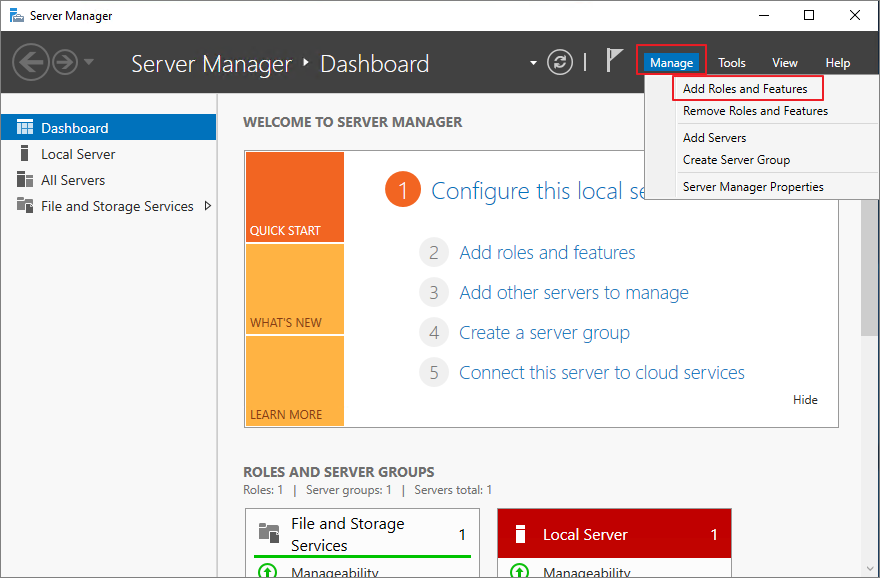The height and width of the screenshot is (578, 880).
Task: Click the forward navigation arrow button
Action: coord(65,62)
